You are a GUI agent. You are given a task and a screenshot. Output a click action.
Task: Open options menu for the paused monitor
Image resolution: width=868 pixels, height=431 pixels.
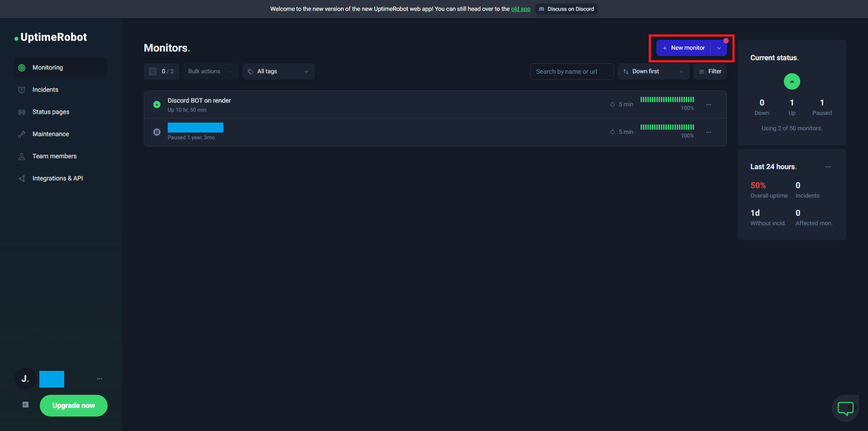[708, 132]
